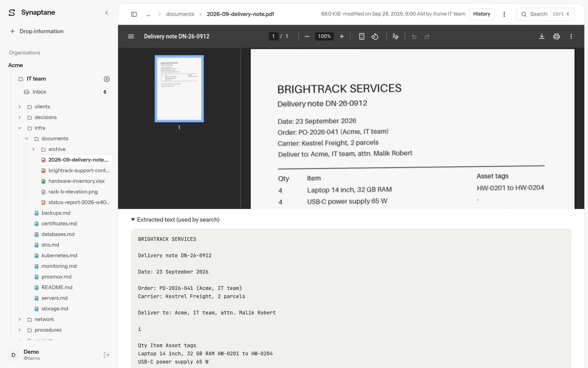This screenshot has width=588, height=368.
Task: Open status-report-2026-w40... file
Action: pyautogui.click(x=79, y=202)
